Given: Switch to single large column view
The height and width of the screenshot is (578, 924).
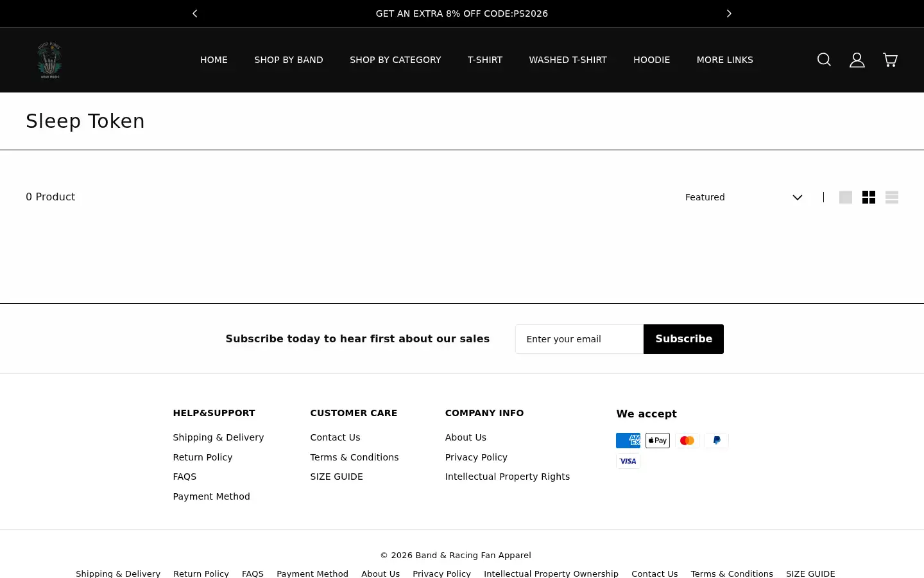Looking at the screenshot, I should [846, 197].
